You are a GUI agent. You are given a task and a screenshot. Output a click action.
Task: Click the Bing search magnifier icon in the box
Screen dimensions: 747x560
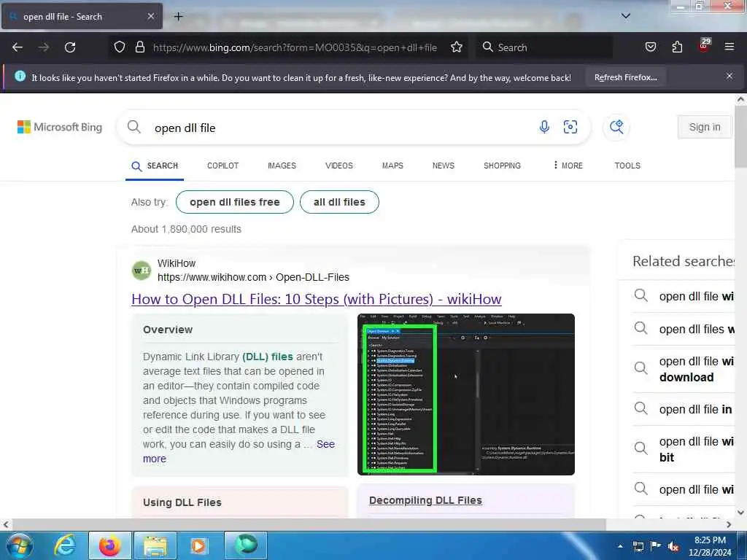point(134,127)
